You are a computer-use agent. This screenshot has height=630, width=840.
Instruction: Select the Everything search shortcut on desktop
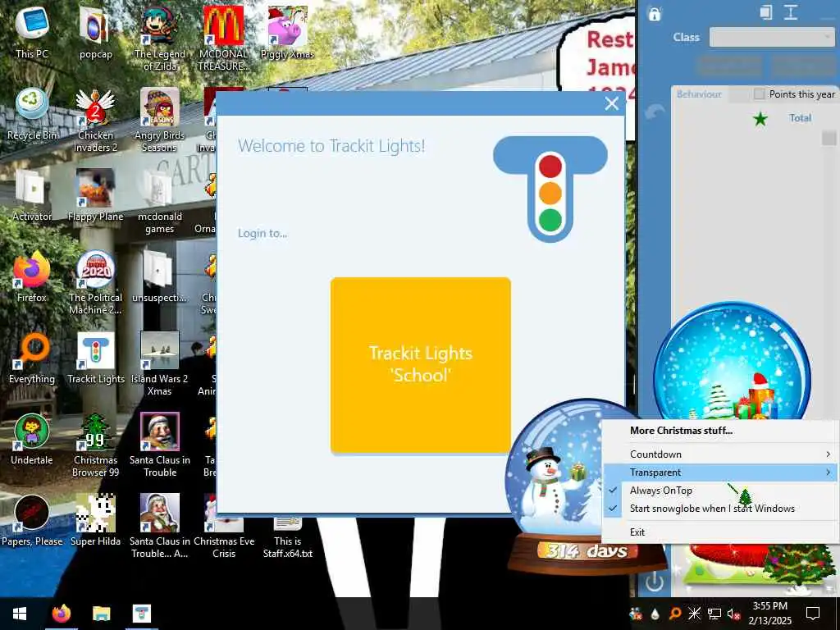point(32,358)
